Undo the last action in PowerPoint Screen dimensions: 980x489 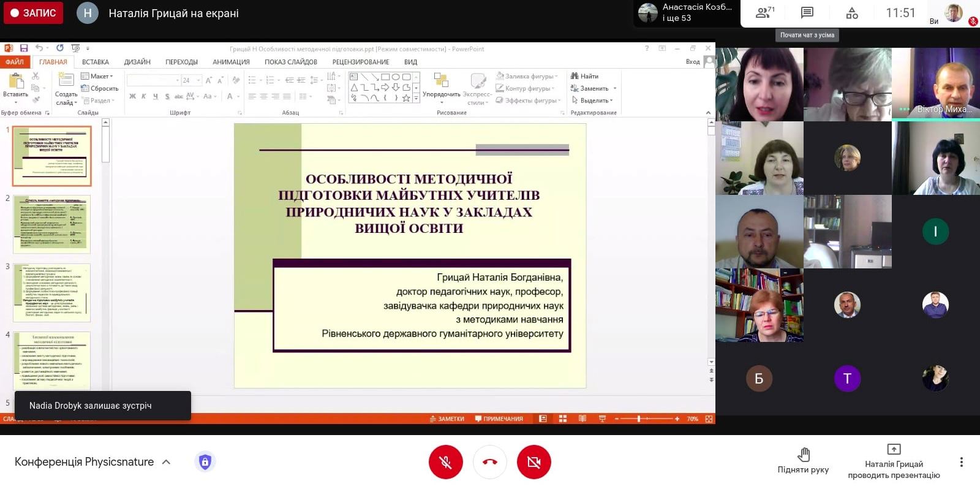coord(39,48)
